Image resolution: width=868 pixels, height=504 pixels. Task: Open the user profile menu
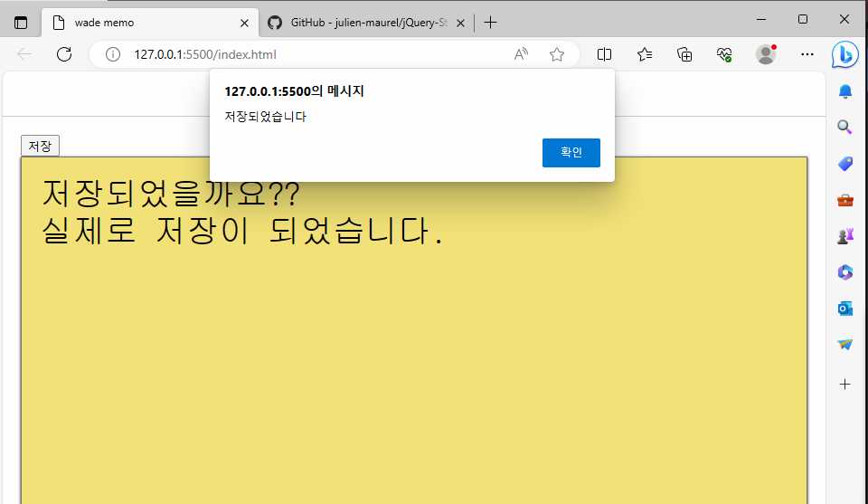(766, 54)
